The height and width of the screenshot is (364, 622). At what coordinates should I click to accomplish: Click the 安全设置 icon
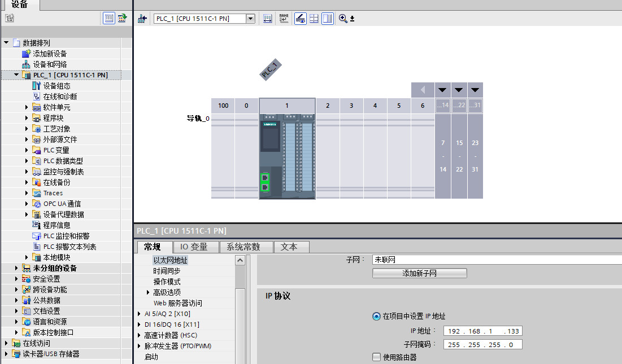pyautogui.click(x=26, y=279)
